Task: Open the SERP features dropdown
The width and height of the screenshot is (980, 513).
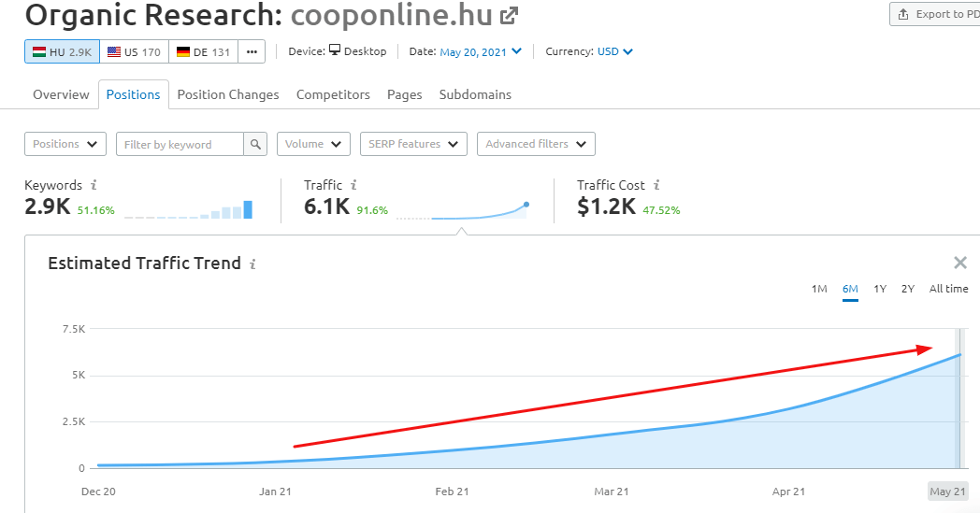Action: point(413,144)
